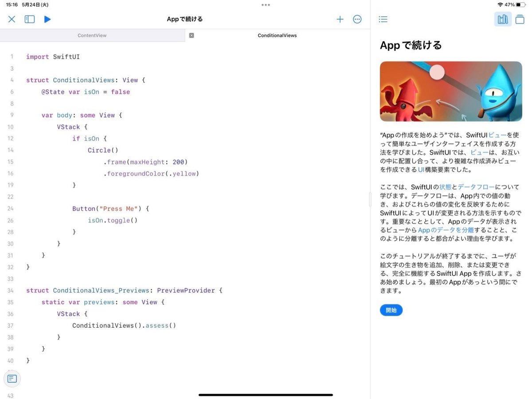Tap the Wi-Fi status icon
The width and height of the screenshot is (532, 399).
(x=501, y=4)
